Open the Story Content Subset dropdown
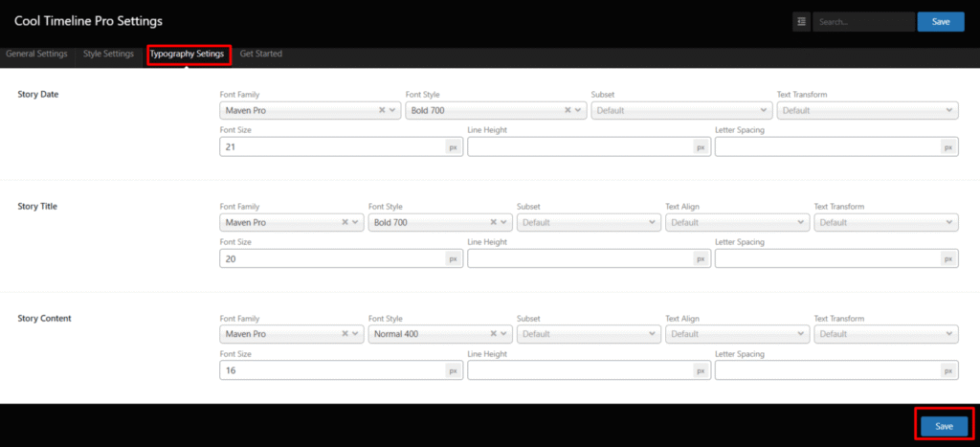This screenshot has height=447, width=980. pos(588,334)
